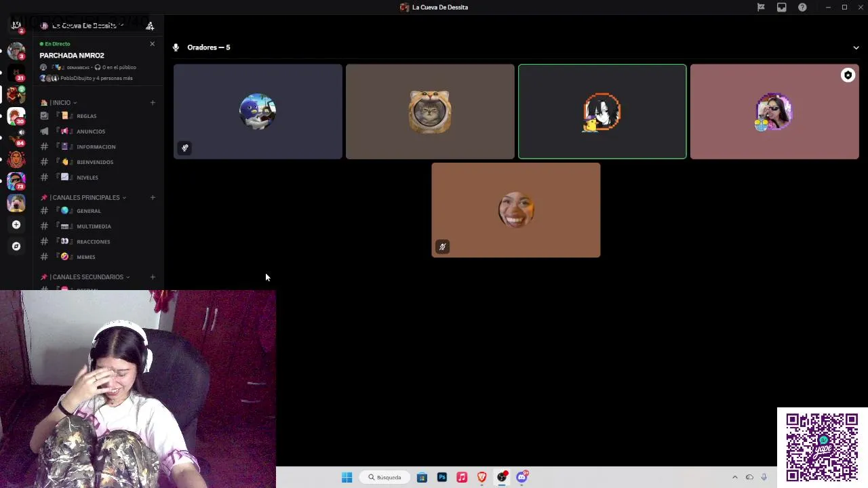Image resolution: width=868 pixels, height=488 pixels.
Task: Click the microphone icon in system tray
Action: click(x=764, y=477)
